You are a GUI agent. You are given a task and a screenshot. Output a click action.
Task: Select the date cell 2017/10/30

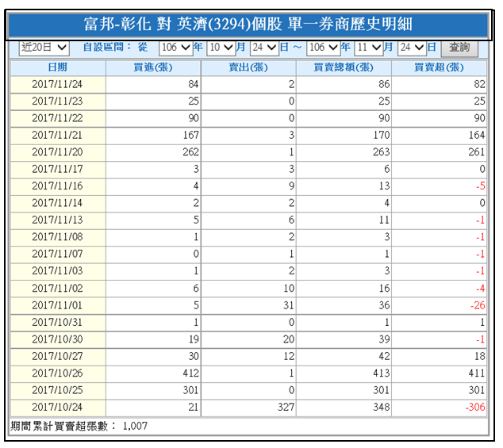click(58, 339)
